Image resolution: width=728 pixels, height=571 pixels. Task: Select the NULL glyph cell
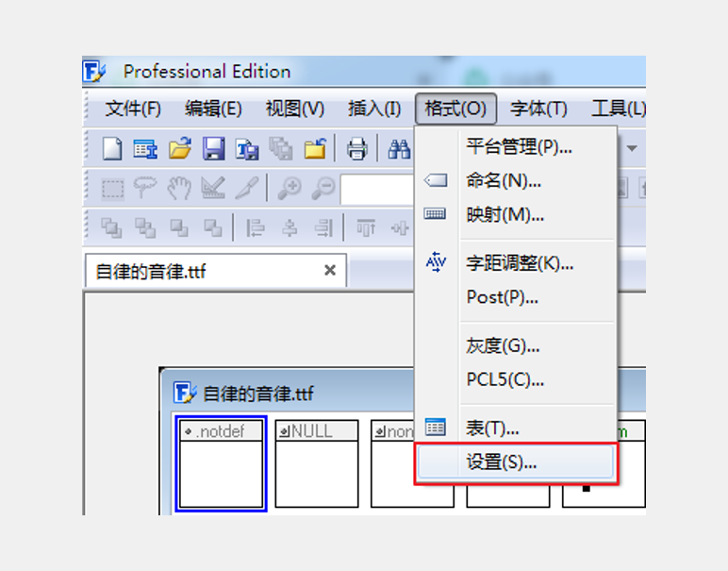point(317,463)
